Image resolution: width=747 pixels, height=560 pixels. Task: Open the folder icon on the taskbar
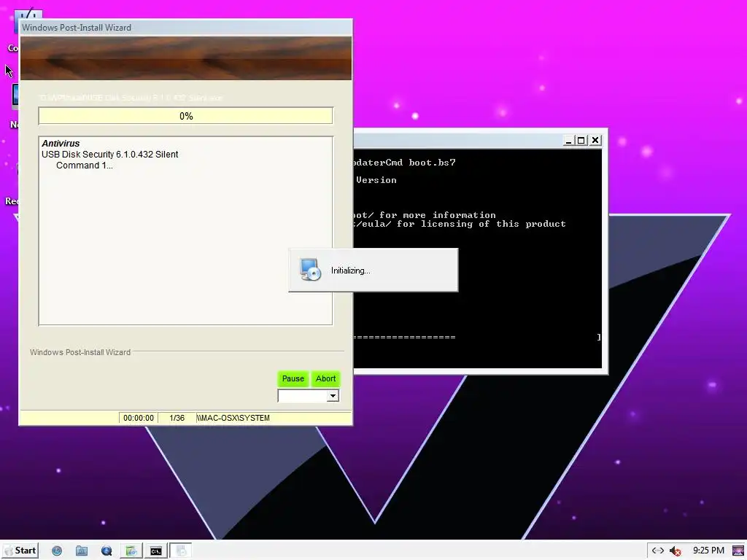click(x=82, y=551)
